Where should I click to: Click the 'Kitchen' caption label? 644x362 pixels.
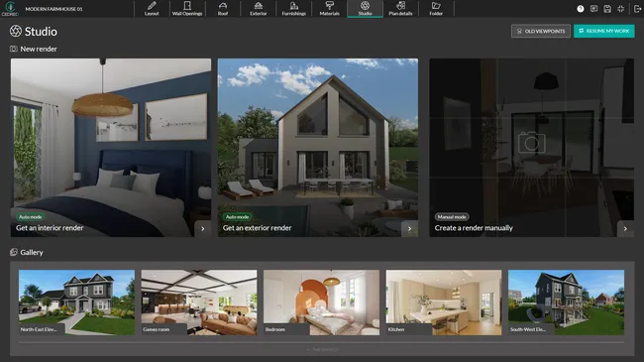(396, 329)
